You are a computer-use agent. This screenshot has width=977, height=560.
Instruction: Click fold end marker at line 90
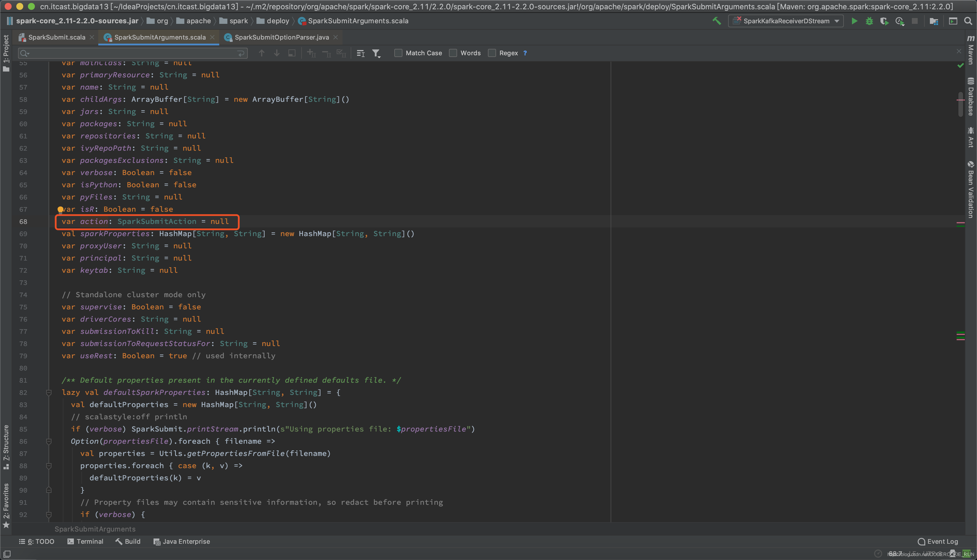click(x=49, y=490)
